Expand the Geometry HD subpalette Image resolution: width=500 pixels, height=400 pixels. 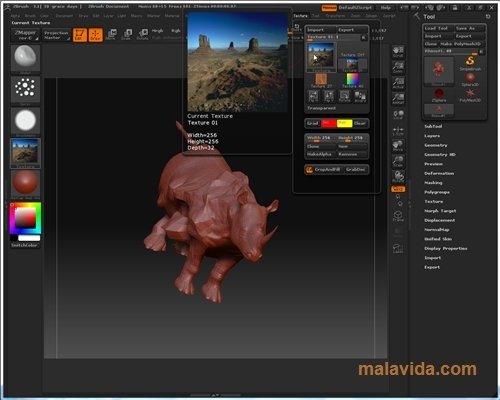coord(440,155)
